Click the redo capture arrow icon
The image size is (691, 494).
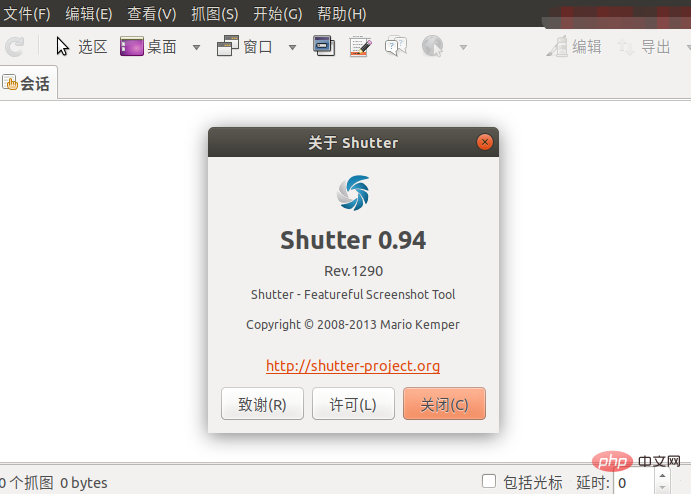[x=15, y=47]
